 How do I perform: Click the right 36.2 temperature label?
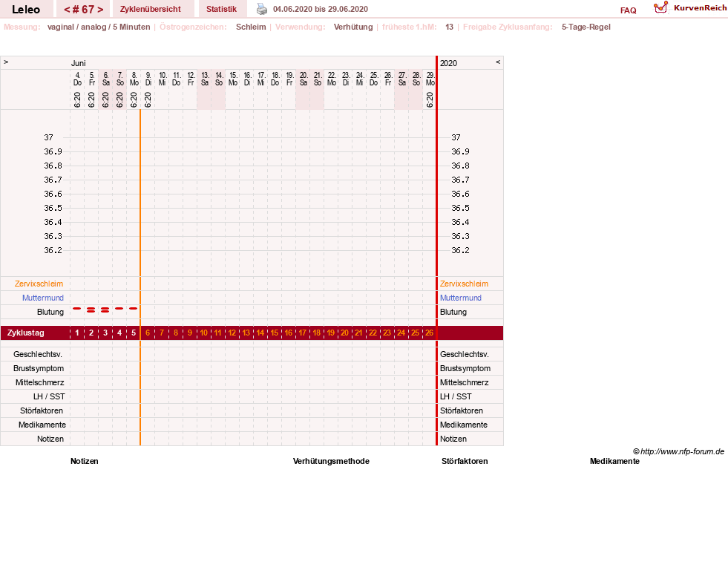click(x=461, y=250)
